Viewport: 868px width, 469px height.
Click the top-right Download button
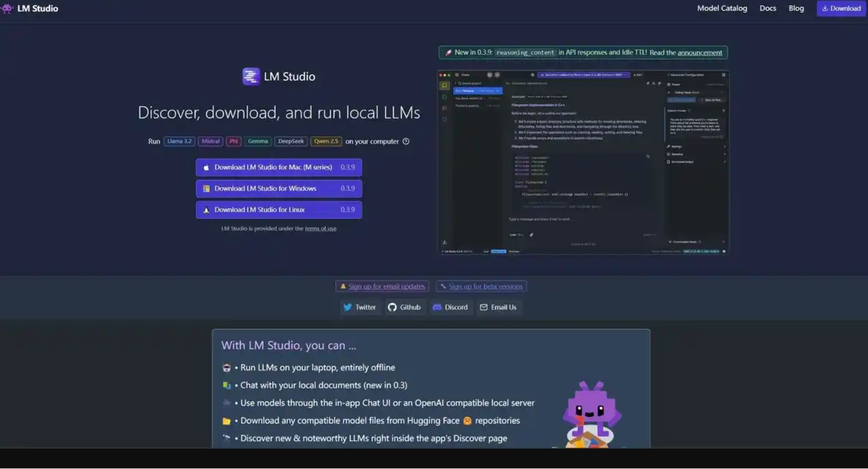tap(841, 8)
